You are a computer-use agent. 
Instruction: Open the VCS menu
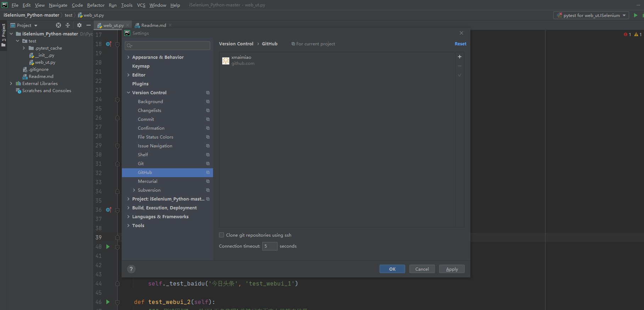click(141, 5)
